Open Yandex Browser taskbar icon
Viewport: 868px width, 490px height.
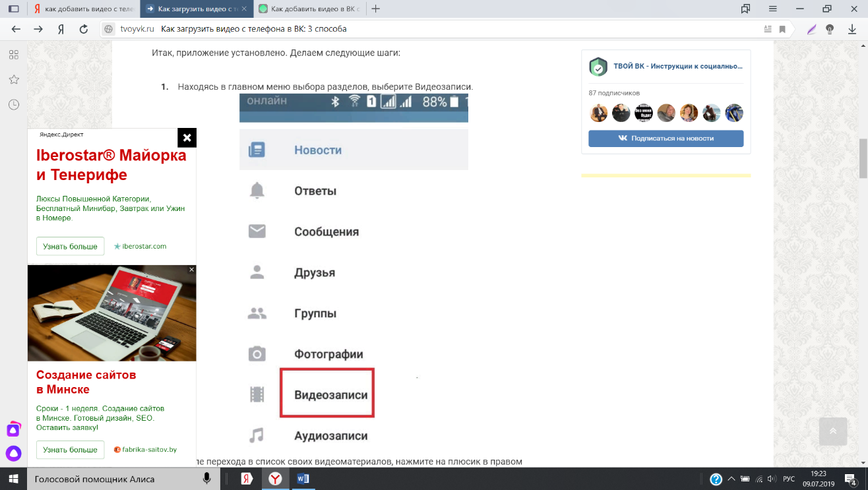pyautogui.click(x=274, y=479)
